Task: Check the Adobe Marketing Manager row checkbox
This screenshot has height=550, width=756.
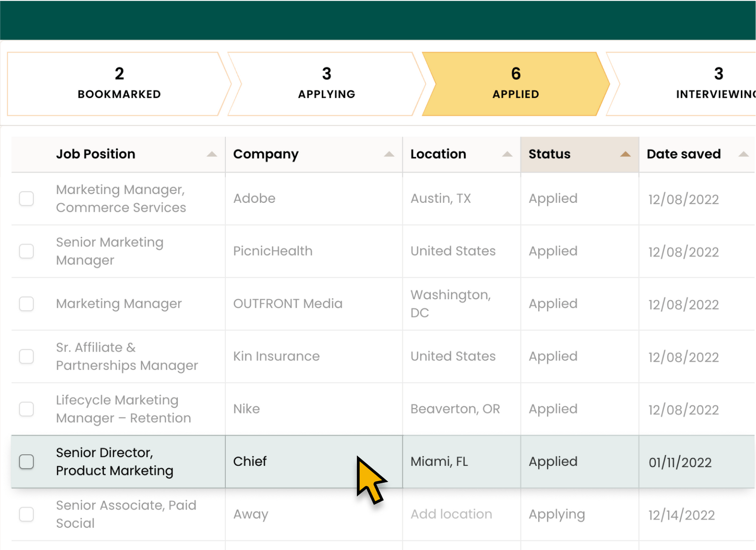Action: (26, 198)
